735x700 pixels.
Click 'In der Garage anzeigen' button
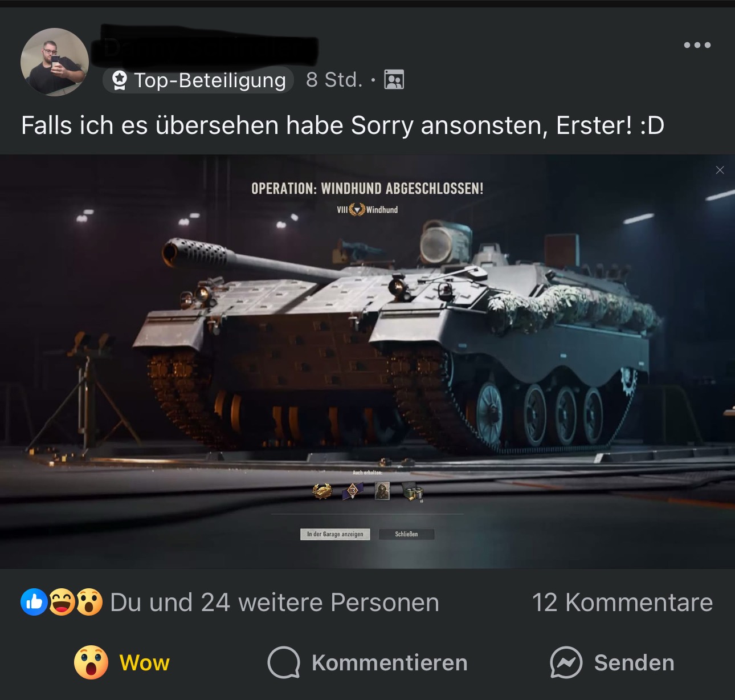coord(335,534)
